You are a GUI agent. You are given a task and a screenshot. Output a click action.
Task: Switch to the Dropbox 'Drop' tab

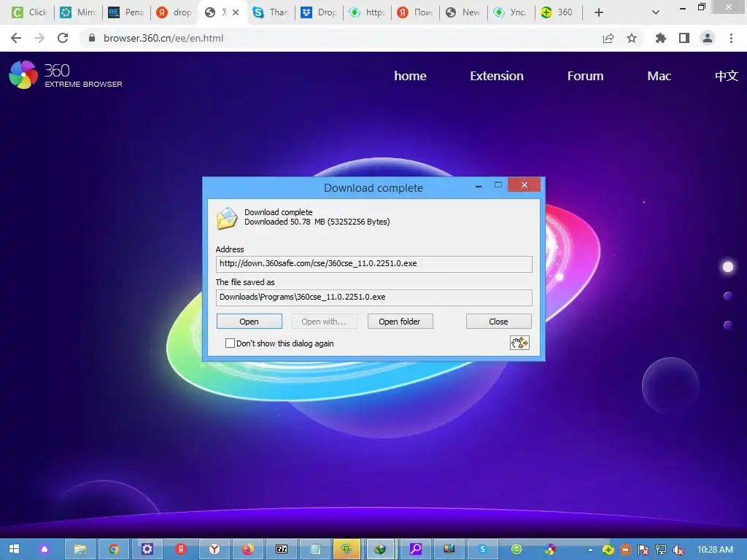[319, 12]
